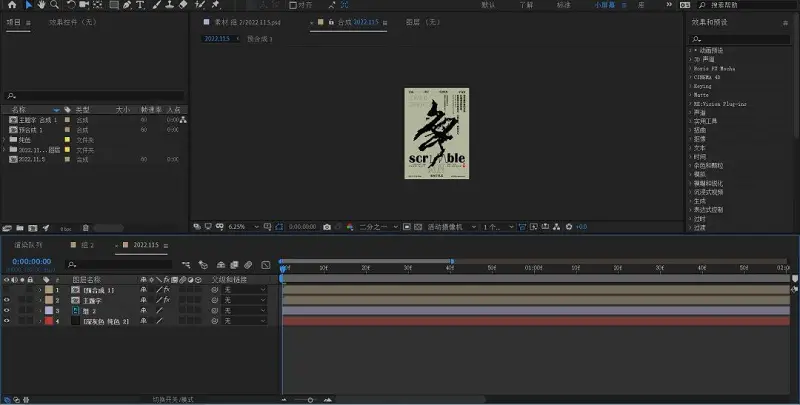This screenshot has height=405, width=800.
Task: Select the Type text tool
Action: tap(140, 5)
